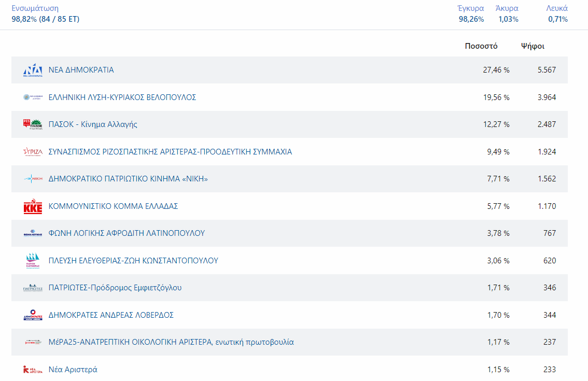Click the 1,17 % percentage cell
Screen dimensions: 588x381
(498, 342)
